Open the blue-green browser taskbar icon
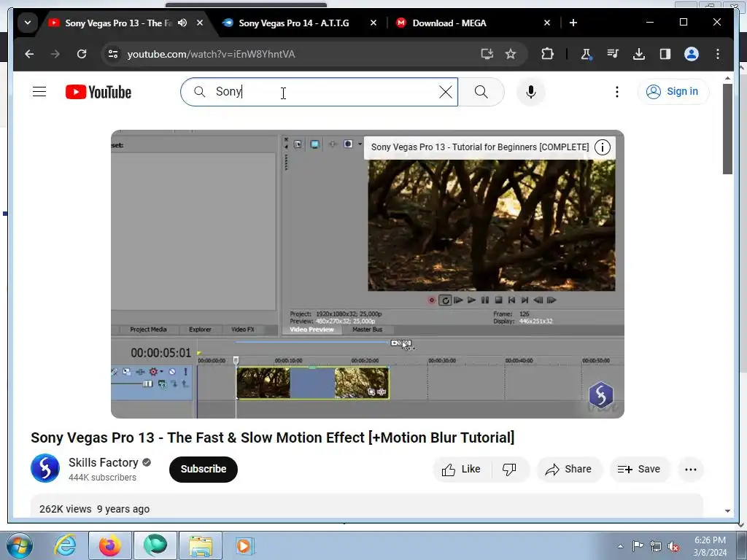This screenshot has height=560, width=747. pyautogui.click(x=155, y=545)
